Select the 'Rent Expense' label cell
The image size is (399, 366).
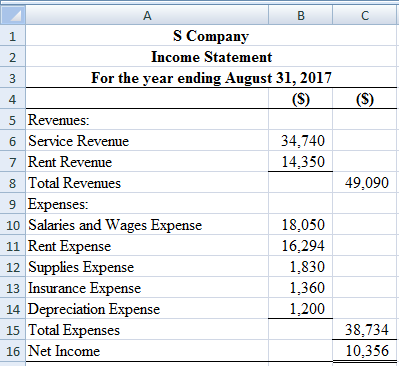[147, 246]
